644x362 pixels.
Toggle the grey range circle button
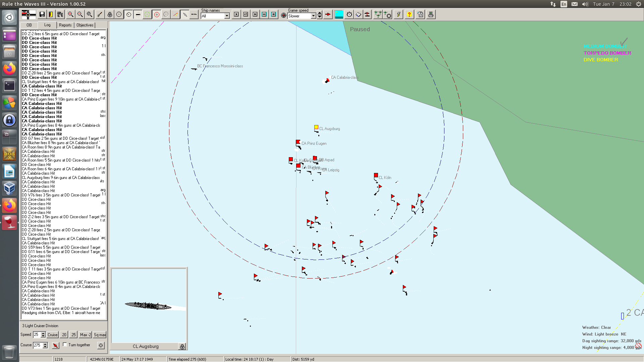pyautogui.click(x=166, y=14)
